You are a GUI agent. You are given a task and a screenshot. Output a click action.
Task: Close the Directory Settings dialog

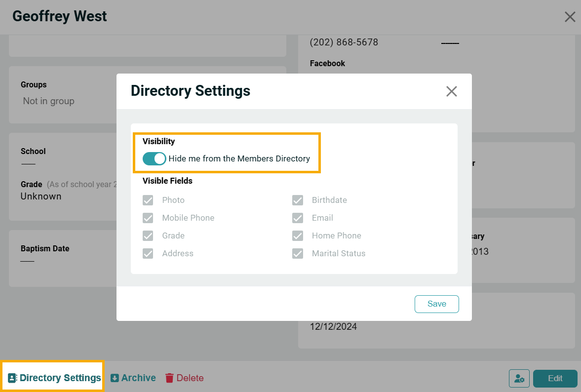(451, 91)
